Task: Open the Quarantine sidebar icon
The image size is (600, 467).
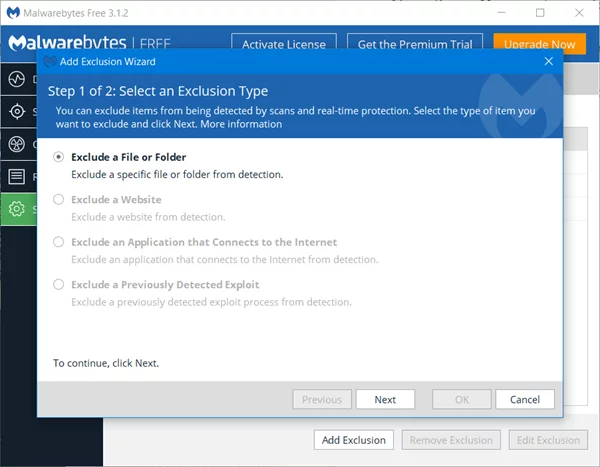Action: [x=16, y=144]
